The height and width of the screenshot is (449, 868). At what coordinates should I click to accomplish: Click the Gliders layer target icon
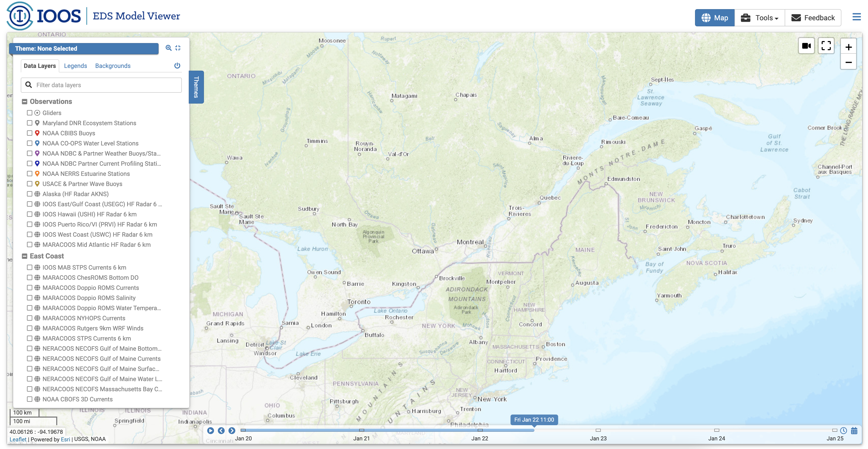pyautogui.click(x=37, y=113)
